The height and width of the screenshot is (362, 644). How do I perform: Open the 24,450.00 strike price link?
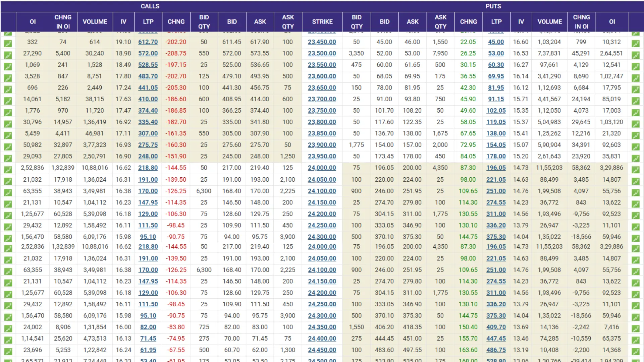322,350
